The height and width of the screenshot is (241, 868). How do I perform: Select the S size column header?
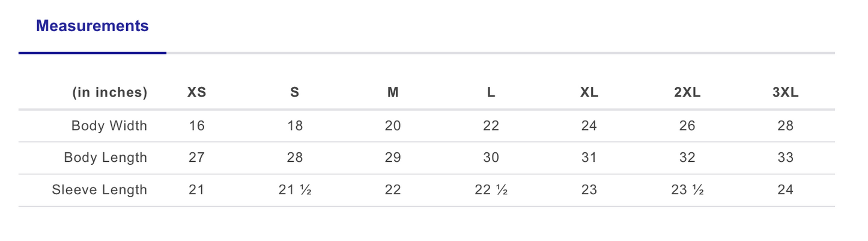pos(294,93)
